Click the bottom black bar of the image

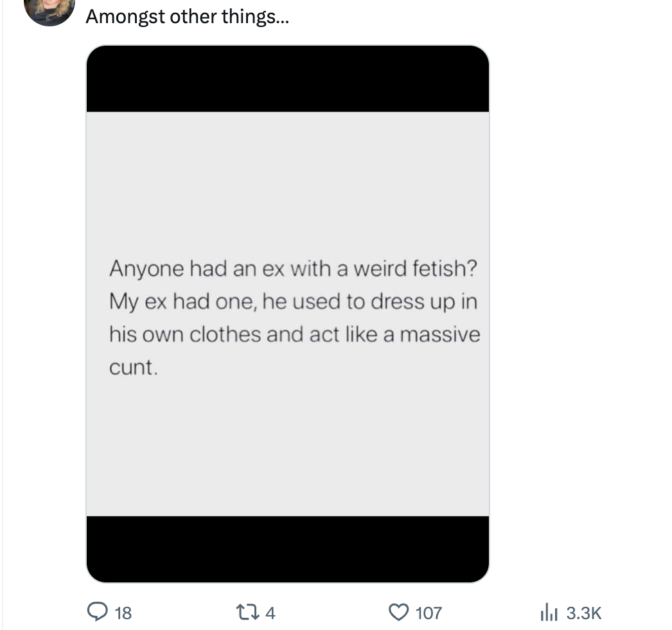click(288, 548)
